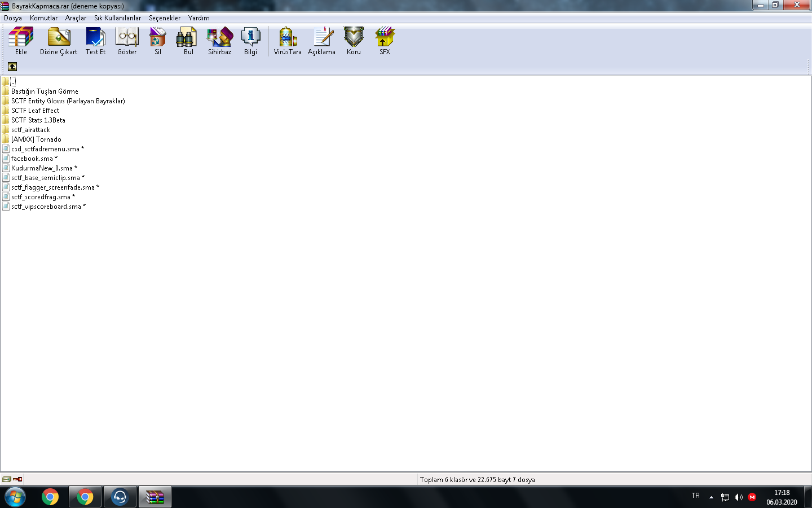Open first Chrome icon on taskbar
This screenshot has height=508, width=812.
[50, 497]
